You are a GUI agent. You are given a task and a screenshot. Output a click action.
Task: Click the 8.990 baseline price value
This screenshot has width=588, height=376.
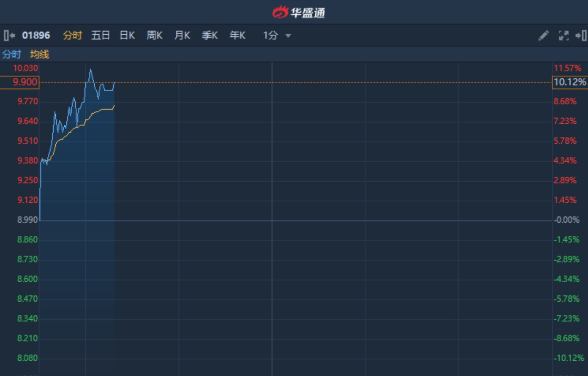(x=27, y=220)
